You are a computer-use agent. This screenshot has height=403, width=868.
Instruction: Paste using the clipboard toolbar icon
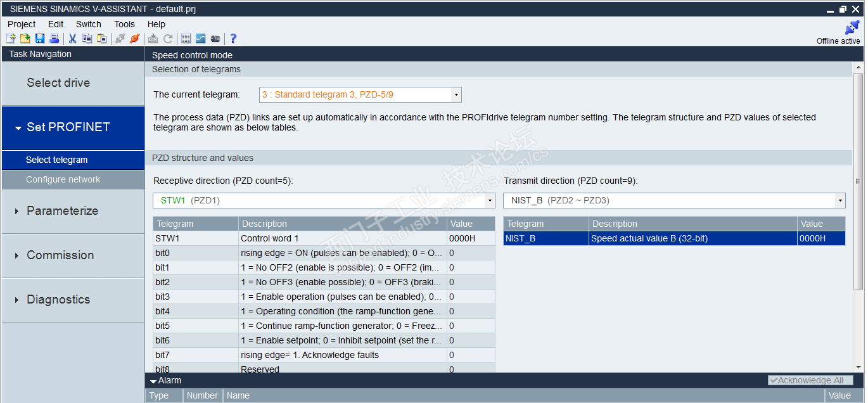101,39
